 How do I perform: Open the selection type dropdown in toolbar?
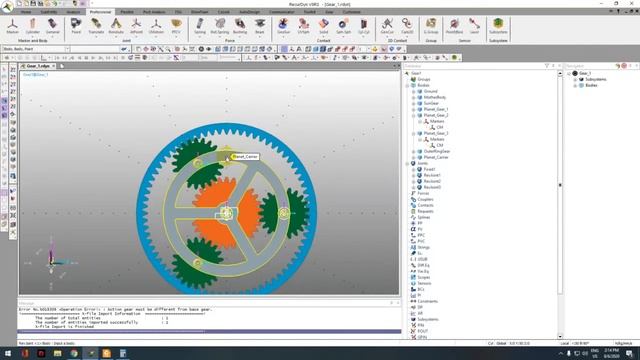(67, 49)
